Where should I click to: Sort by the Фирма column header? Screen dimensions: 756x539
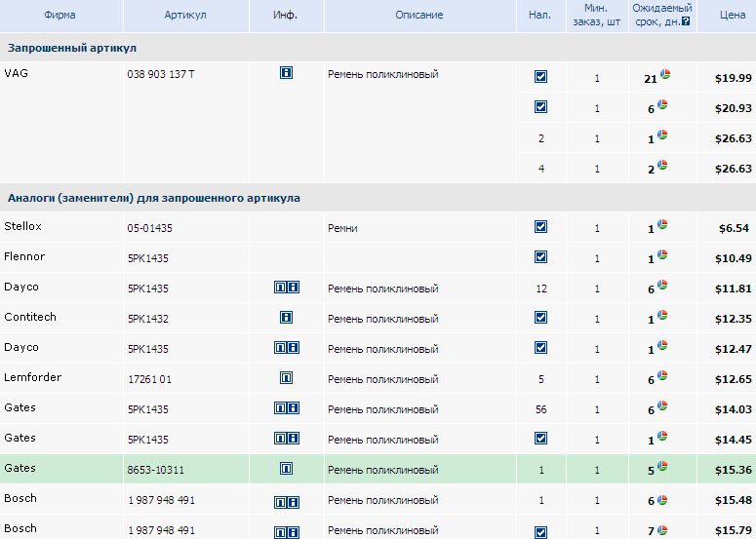(x=60, y=15)
